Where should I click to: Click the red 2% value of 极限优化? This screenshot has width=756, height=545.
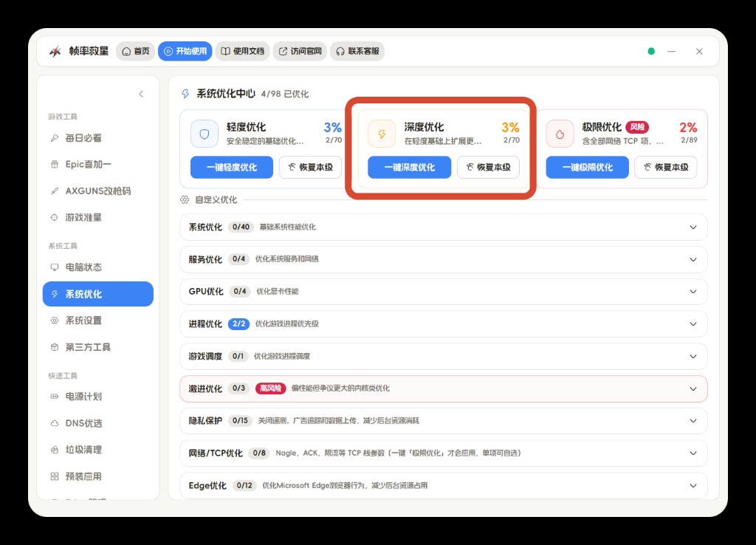click(688, 127)
